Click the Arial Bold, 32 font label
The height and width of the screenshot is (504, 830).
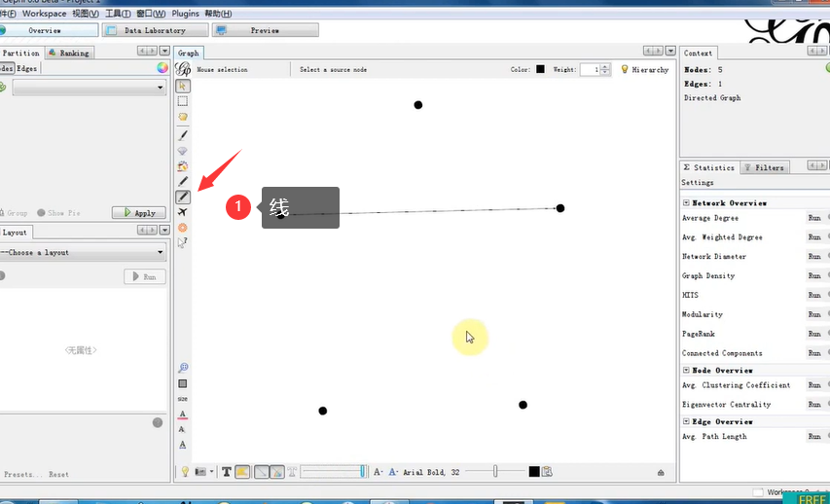[x=431, y=472]
